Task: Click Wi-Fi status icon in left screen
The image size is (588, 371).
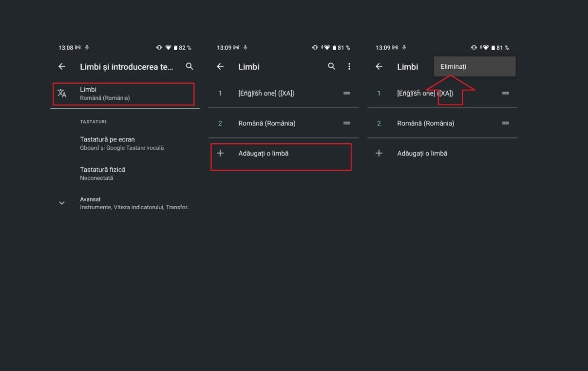Action: point(168,48)
